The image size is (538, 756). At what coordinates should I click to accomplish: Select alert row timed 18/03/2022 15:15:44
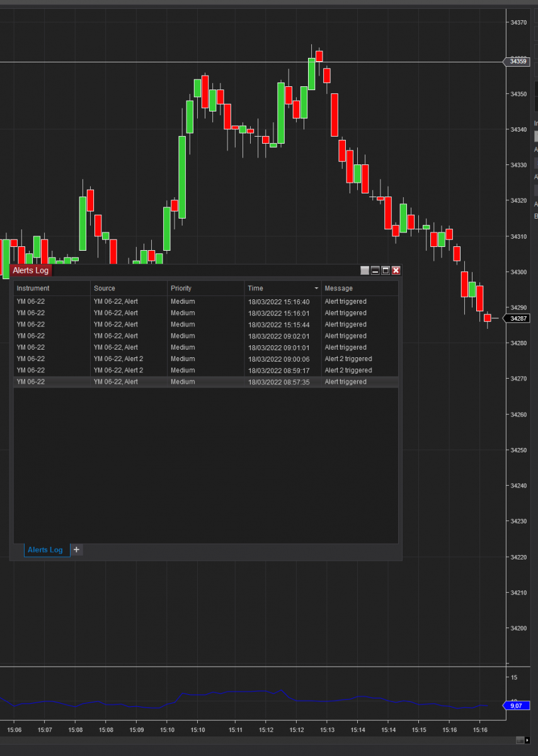[x=206, y=324]
